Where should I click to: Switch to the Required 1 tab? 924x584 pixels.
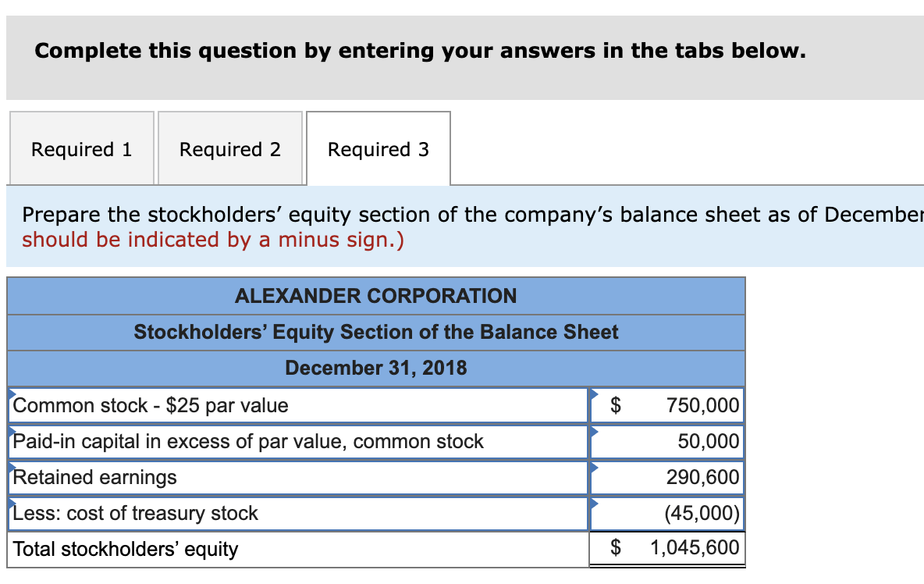coord(81,148)
